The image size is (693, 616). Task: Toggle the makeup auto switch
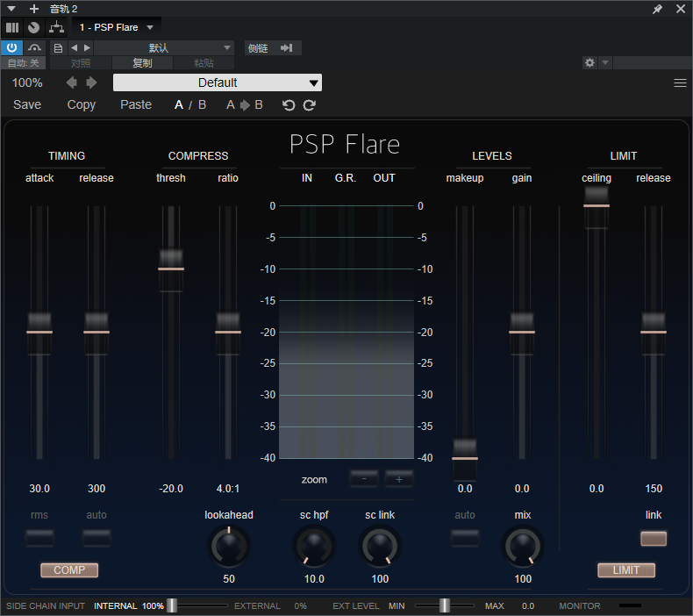[x=465, y=538]
